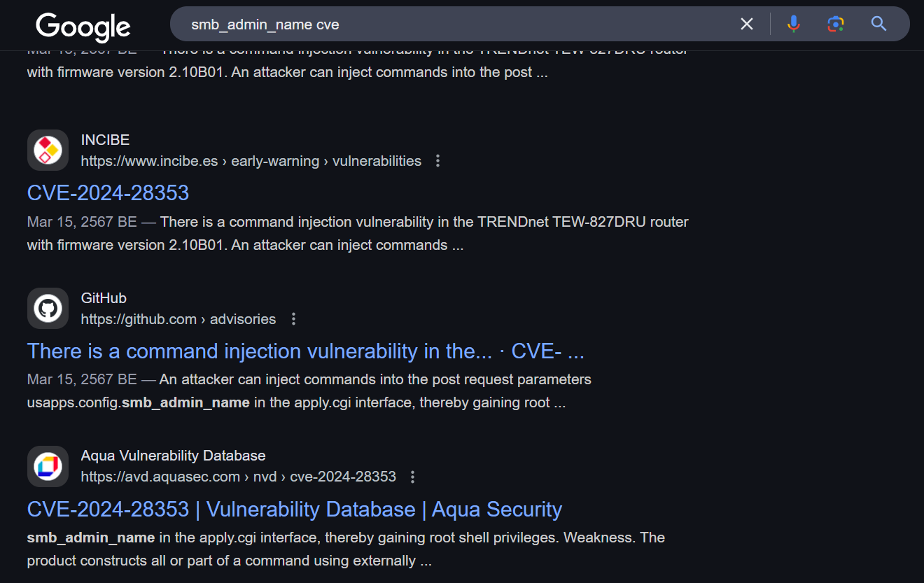
Task: Click the GitHub site favicon
Action: click(48, 308)
